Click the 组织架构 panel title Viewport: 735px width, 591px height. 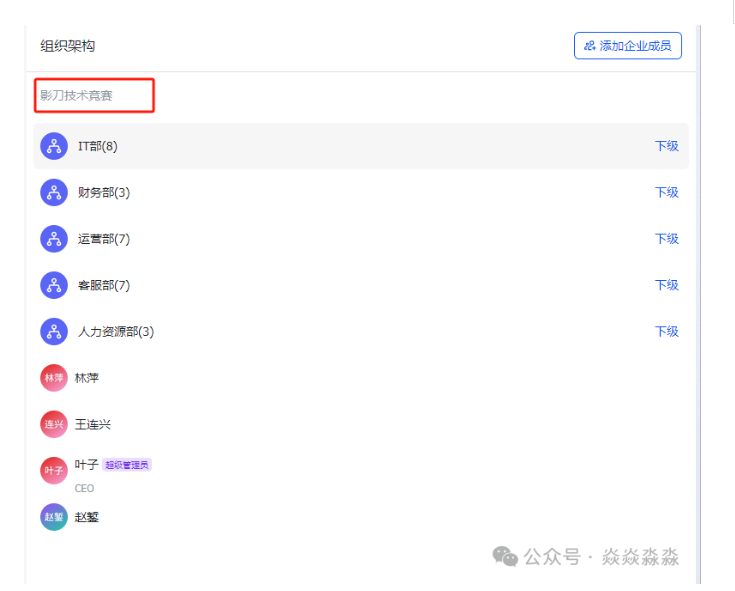pyautogui.click(x=68, y=46)
